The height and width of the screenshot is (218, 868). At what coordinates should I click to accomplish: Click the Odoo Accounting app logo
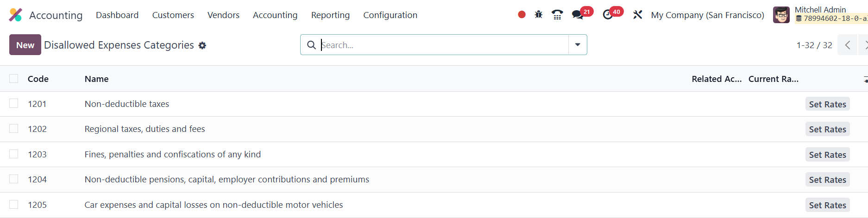coord(16,15)
